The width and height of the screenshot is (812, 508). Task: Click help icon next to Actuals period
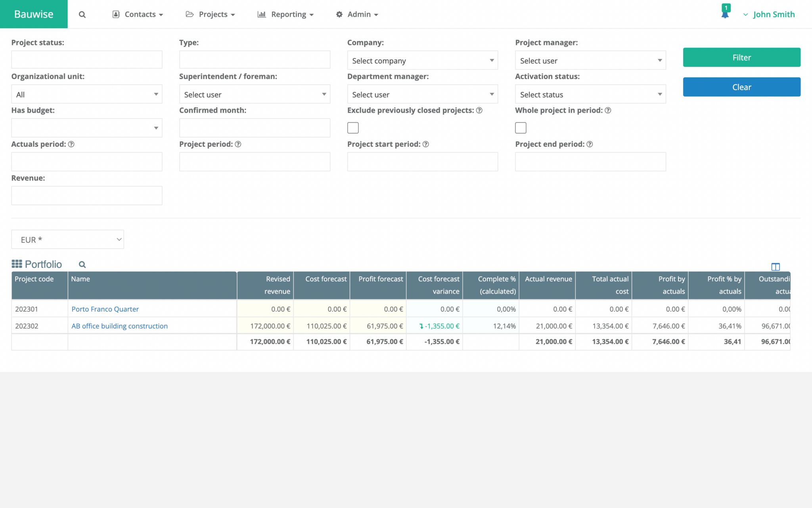point(71,144)
